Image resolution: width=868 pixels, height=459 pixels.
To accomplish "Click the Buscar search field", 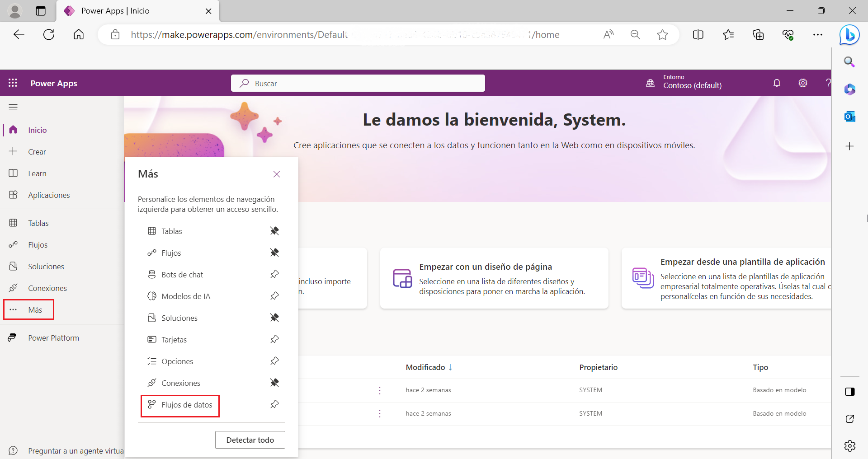I will [x=358, y=83].
